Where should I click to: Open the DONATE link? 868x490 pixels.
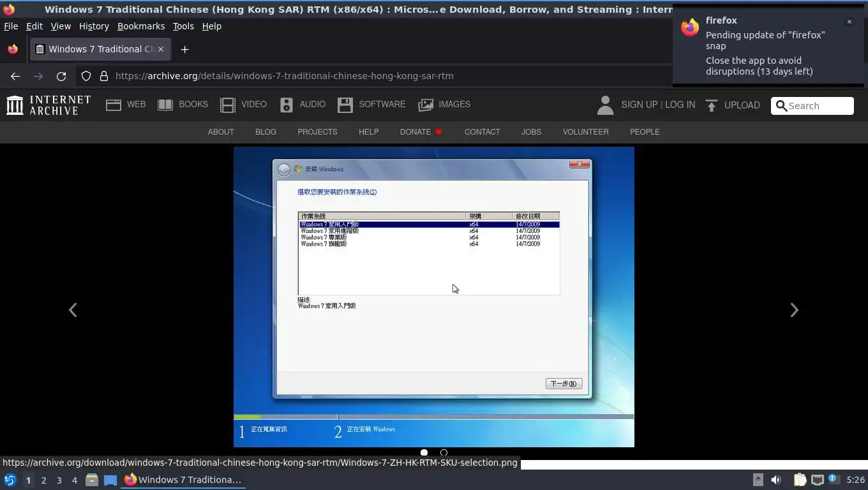pos(421,132)
